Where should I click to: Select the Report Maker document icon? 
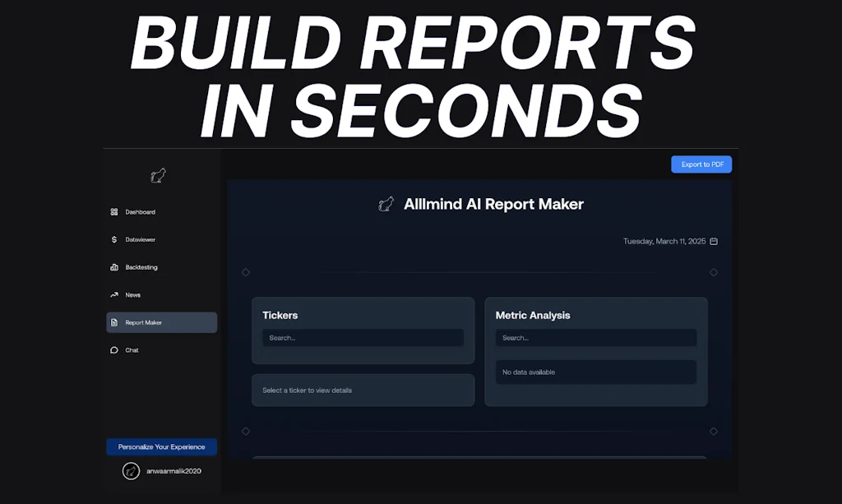[114, 322]
